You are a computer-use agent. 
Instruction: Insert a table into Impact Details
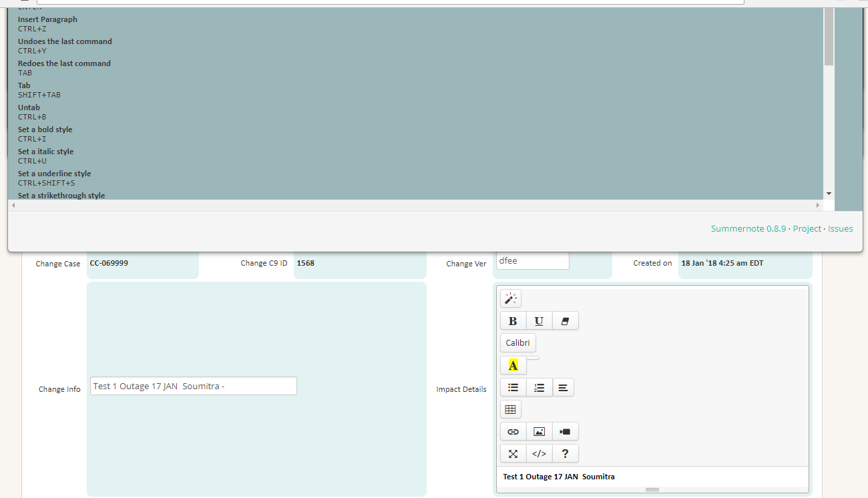coord(510,409)
